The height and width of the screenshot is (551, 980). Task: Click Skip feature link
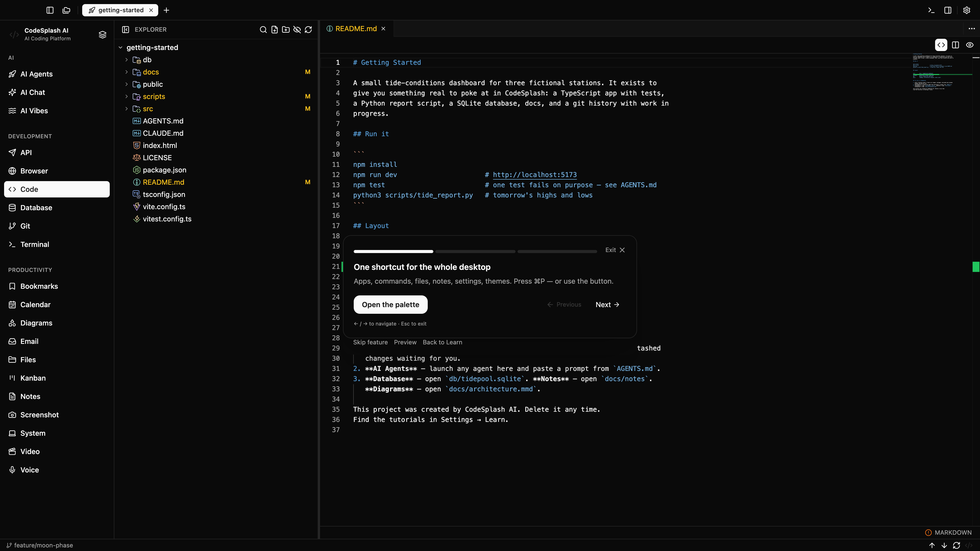click(x=370, y=342)
